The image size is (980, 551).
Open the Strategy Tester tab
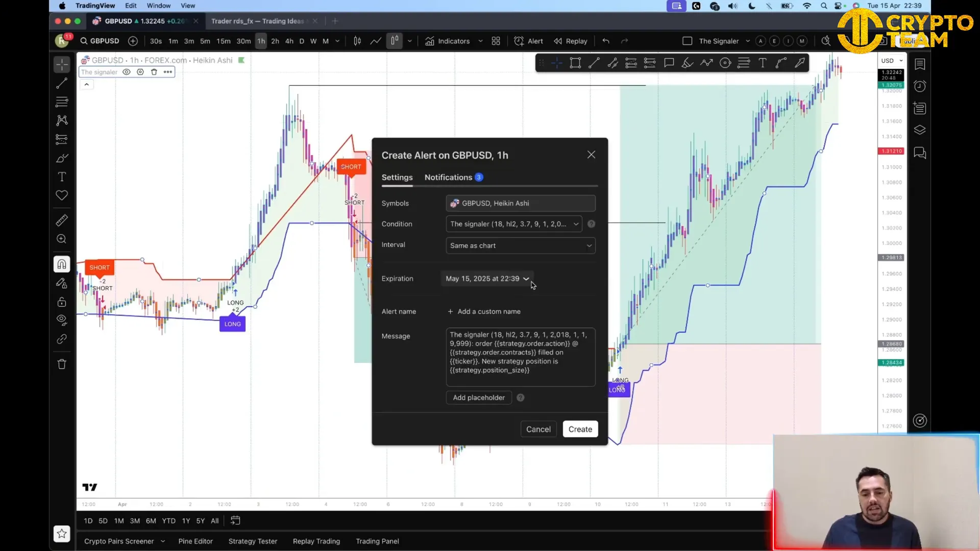pos(253,541)
